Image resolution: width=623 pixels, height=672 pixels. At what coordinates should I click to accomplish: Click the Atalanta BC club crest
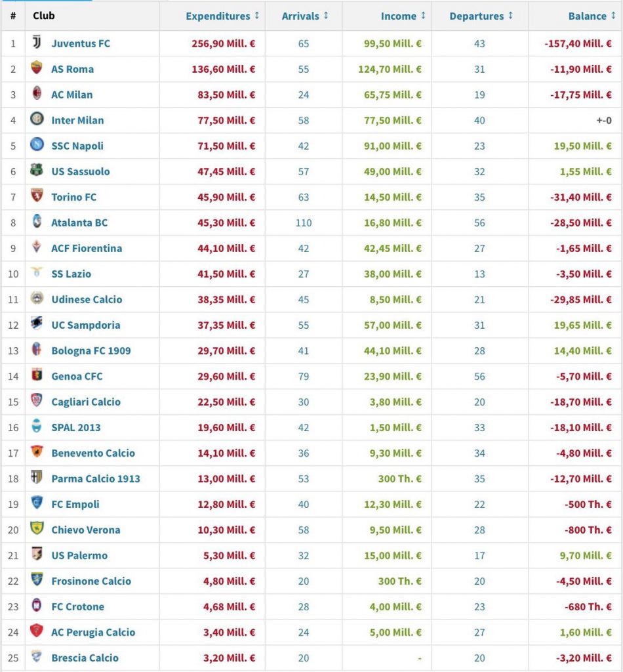(x=37, y=221)
